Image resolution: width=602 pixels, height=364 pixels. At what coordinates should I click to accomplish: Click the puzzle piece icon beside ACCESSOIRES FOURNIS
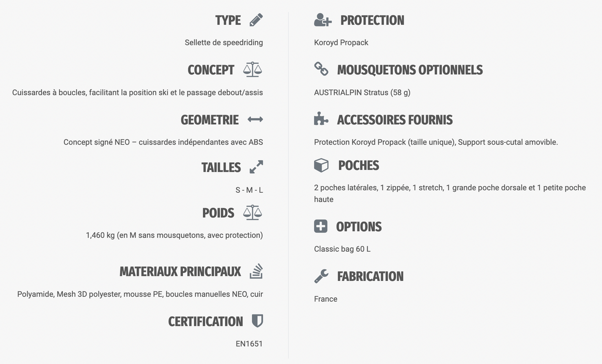click(x=321, y=119)
